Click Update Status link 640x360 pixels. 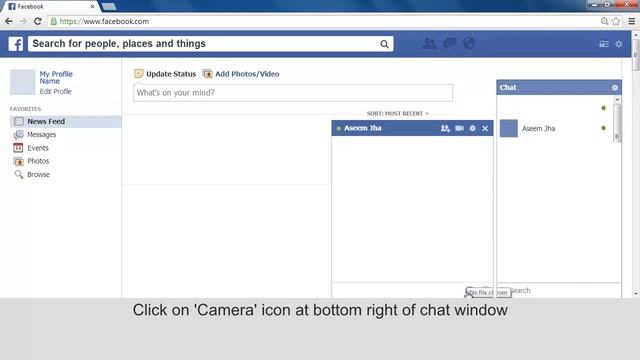click(171, 74)
